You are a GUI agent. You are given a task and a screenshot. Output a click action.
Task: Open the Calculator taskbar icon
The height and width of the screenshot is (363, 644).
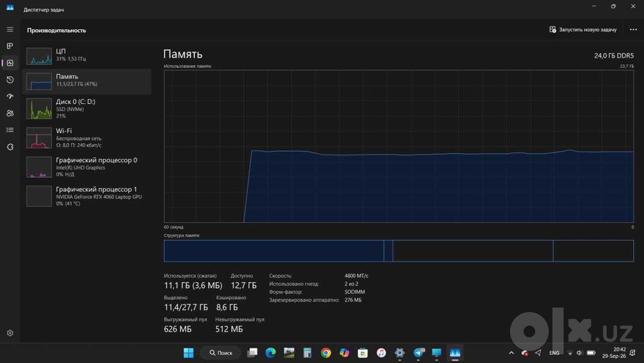307,353
